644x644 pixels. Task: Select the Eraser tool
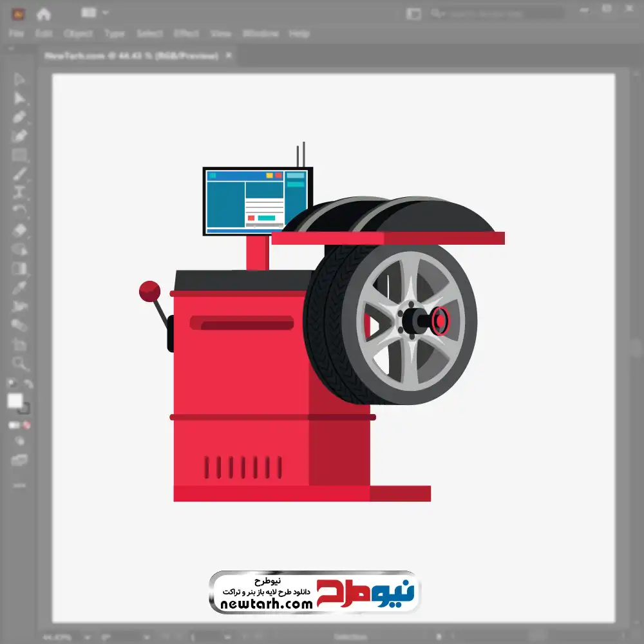(19, 231)
